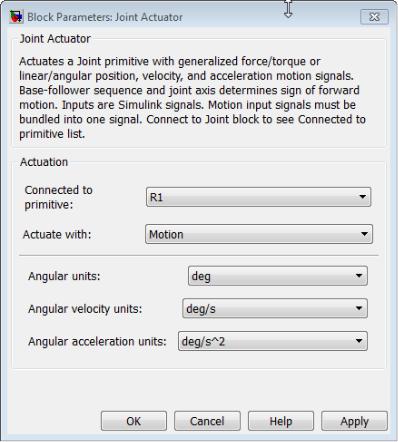Click the Joint Actuator group heading
This screenshot has height=442, width=398.
55,39
